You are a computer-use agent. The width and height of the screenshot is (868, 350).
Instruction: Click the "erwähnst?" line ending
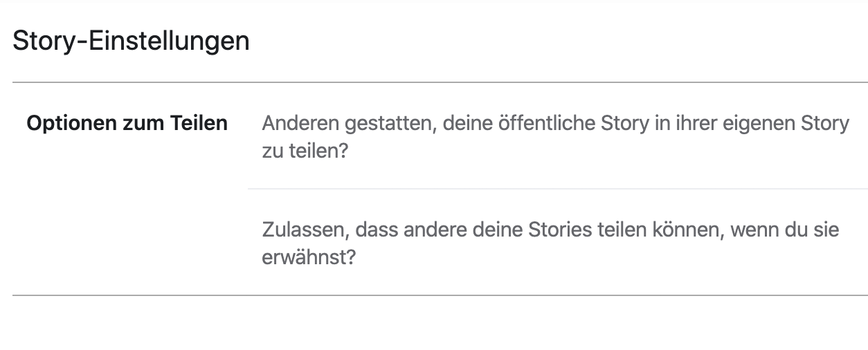click(x=309, y=257)
